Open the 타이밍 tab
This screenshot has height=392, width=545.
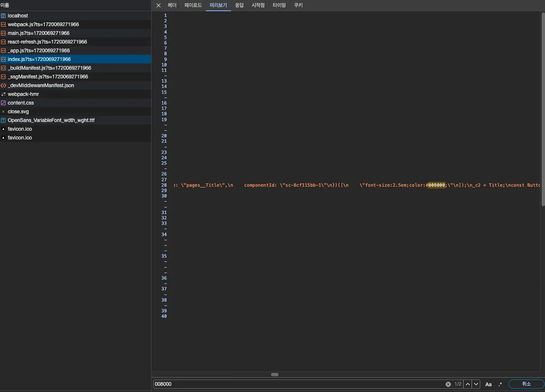tap(279, 5)
